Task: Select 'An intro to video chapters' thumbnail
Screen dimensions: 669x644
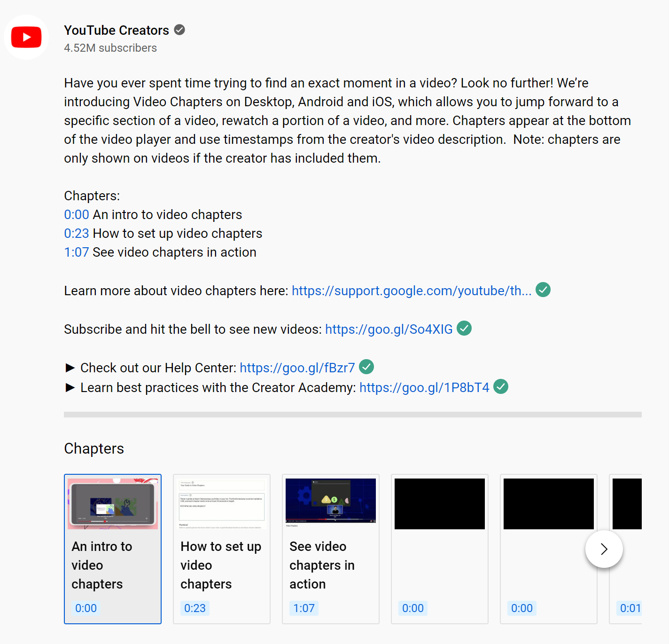Action: pyautogui.click(x=113, y=504)
